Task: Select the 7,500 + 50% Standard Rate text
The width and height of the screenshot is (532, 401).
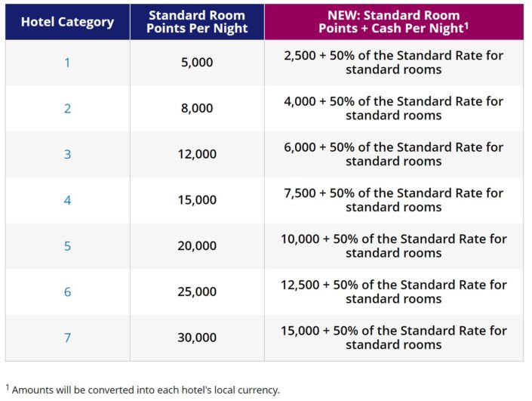Action: pos(393,200)
